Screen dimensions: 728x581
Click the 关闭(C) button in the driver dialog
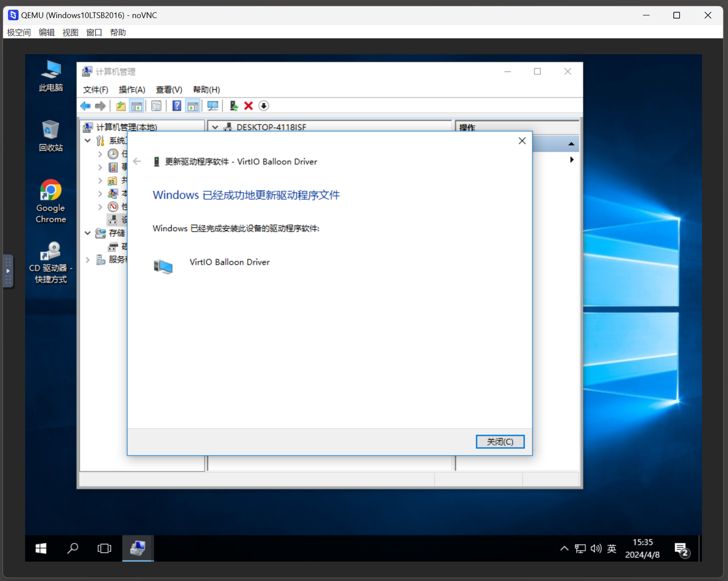[500, 441]
